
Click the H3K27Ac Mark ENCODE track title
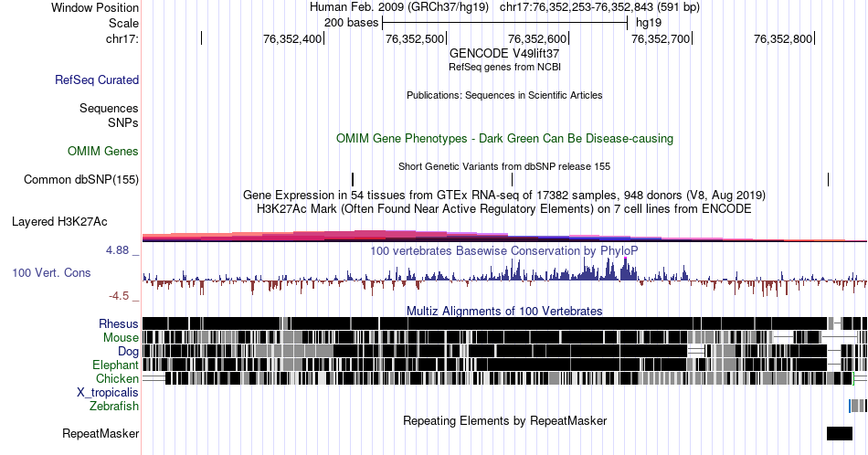(x=504, y=208)
